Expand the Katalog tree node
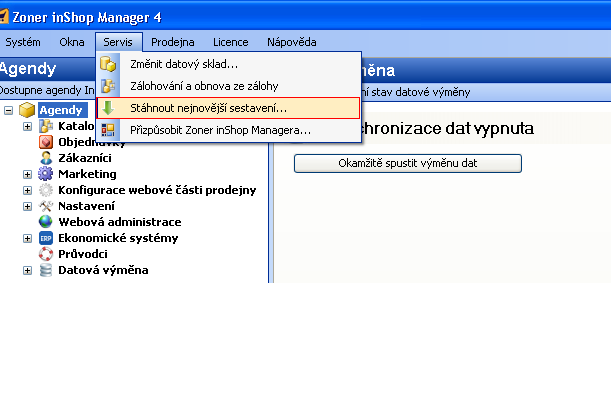Image resolution: width=611 pixels, height=400 pixels. (x=27, y=127)
